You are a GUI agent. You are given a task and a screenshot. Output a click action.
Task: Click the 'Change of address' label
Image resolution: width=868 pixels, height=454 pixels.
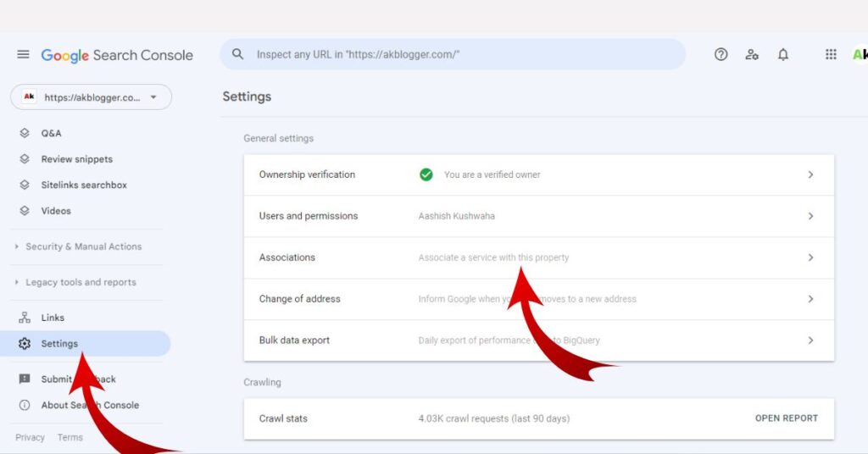[x=299, y=299]
